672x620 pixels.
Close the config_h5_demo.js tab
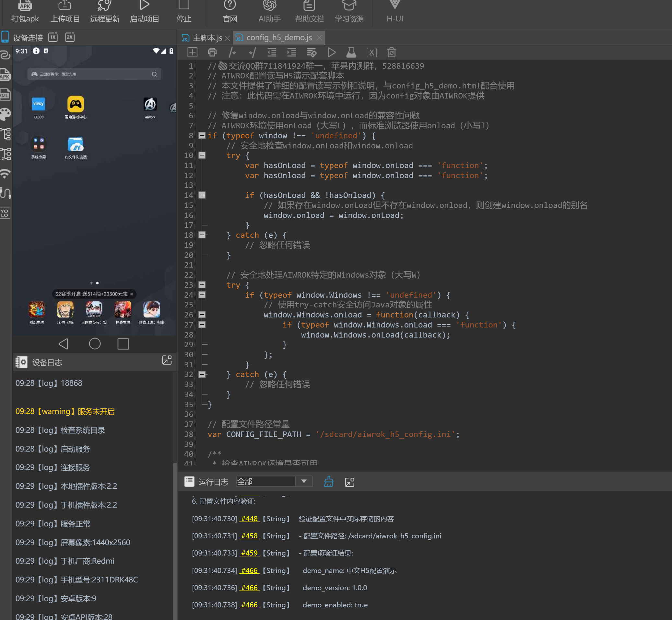pos(319,38)
